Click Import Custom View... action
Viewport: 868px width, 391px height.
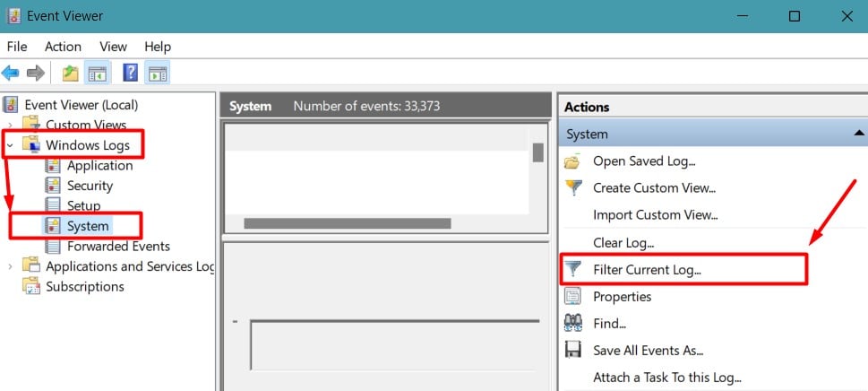click(x=656, y=214)
